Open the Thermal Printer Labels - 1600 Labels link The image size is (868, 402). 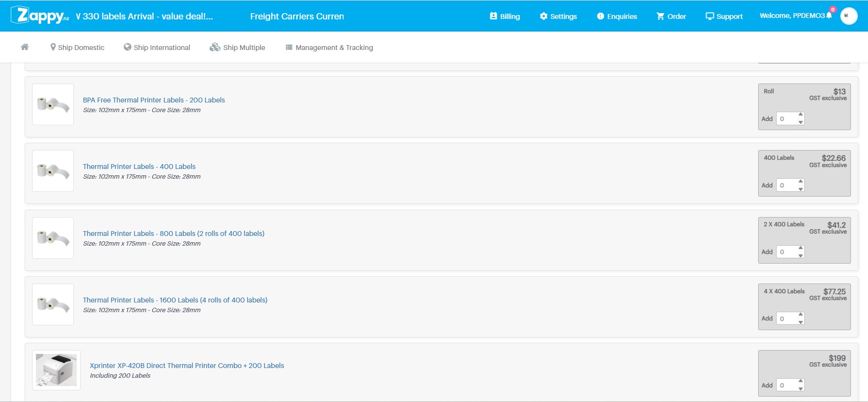(175, 300)
